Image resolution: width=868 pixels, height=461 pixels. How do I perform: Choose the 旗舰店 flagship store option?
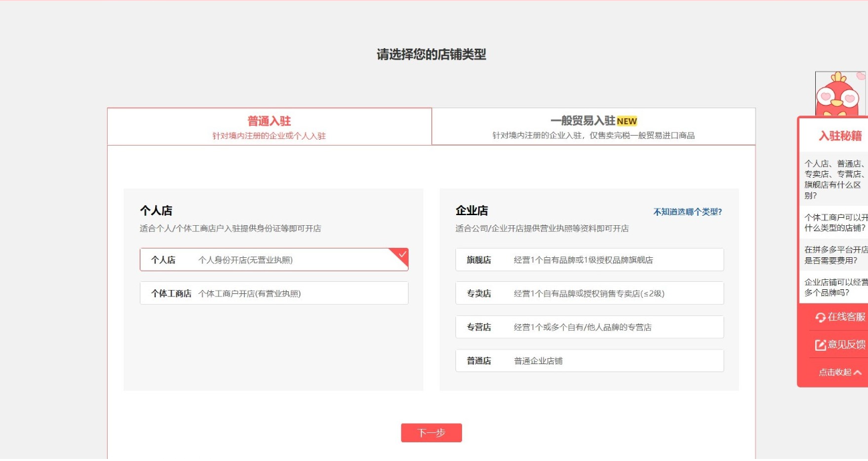[589, 259]
